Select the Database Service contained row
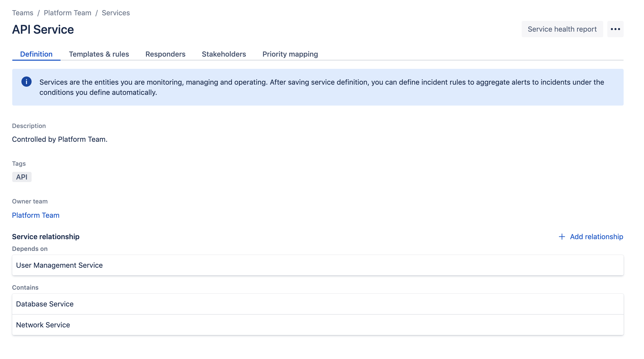The image size is (644, 359). click(x=318, y=304)
